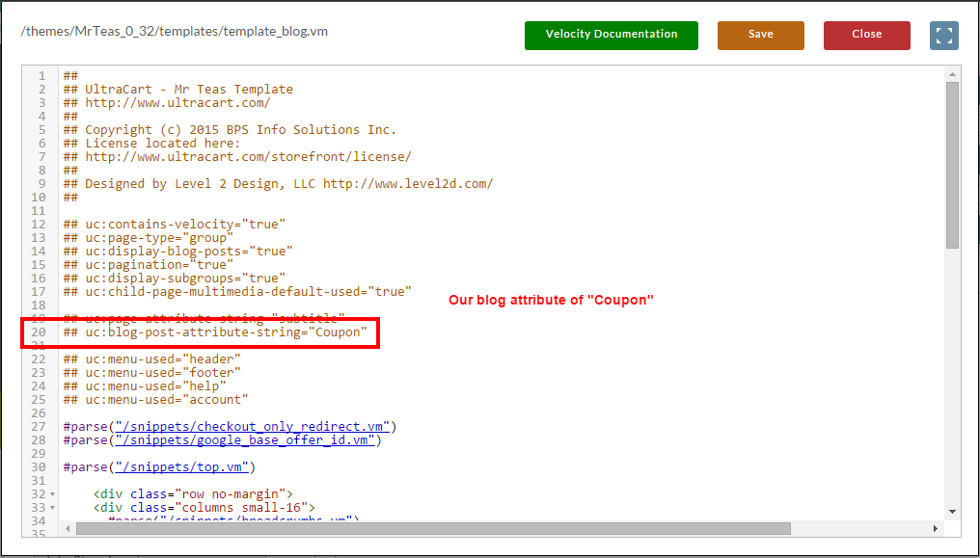Click line number 11 in gutter
The height and width of the screenshot is (558, 980).
coord(39,211)
